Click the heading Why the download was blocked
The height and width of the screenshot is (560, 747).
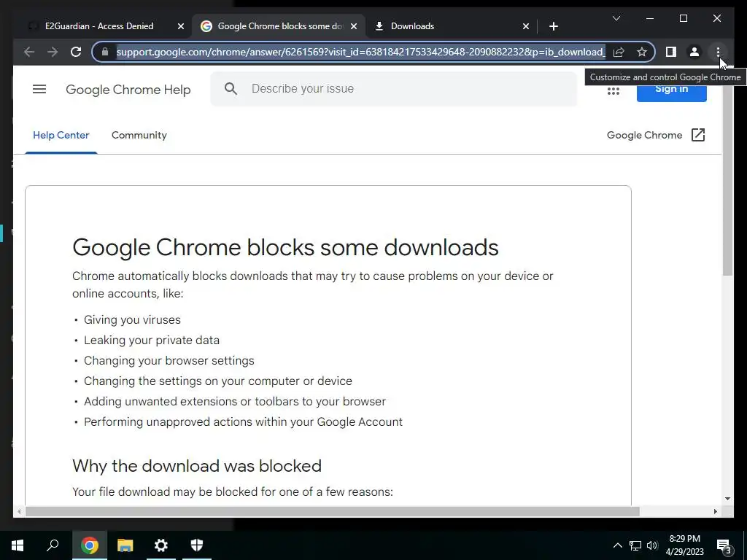197,466
